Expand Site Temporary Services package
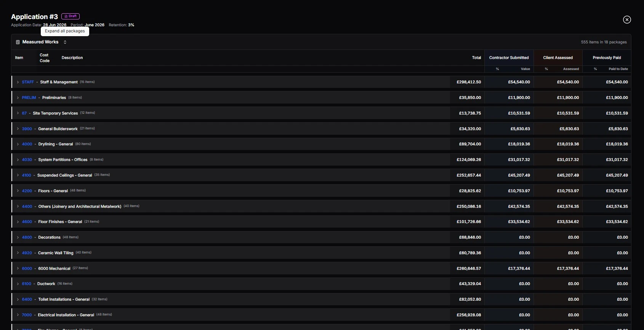This screenshot has width=644, height=330. 18,113
